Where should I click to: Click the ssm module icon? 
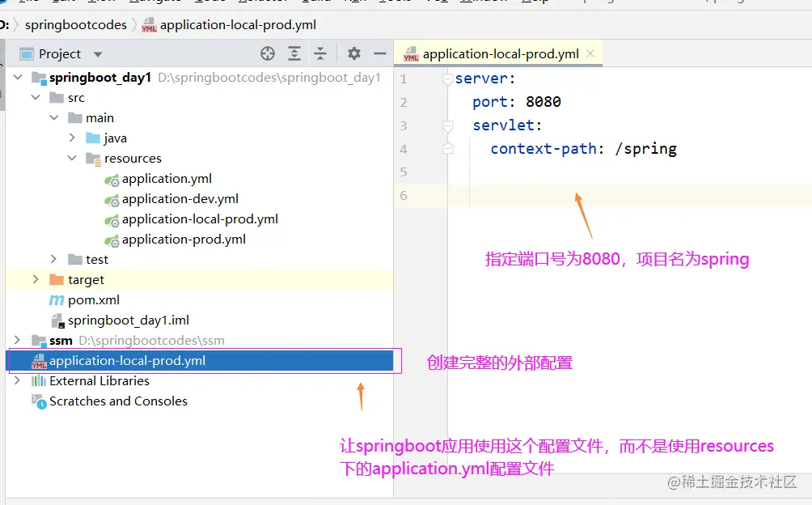39,341
